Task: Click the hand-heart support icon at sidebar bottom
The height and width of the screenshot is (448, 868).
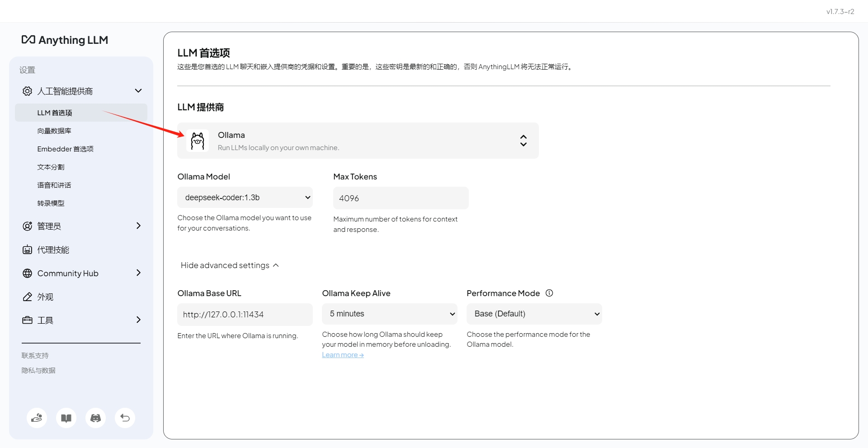Action: [x=37, y=418]
